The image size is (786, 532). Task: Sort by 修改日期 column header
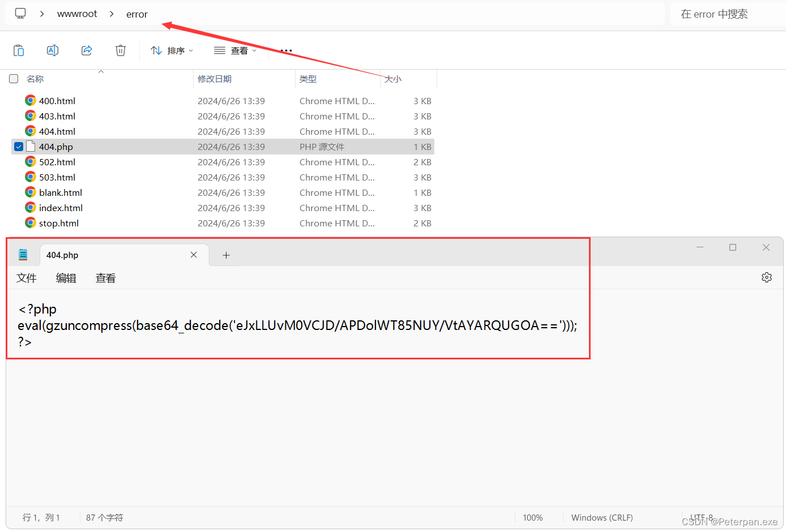point(215,79)
